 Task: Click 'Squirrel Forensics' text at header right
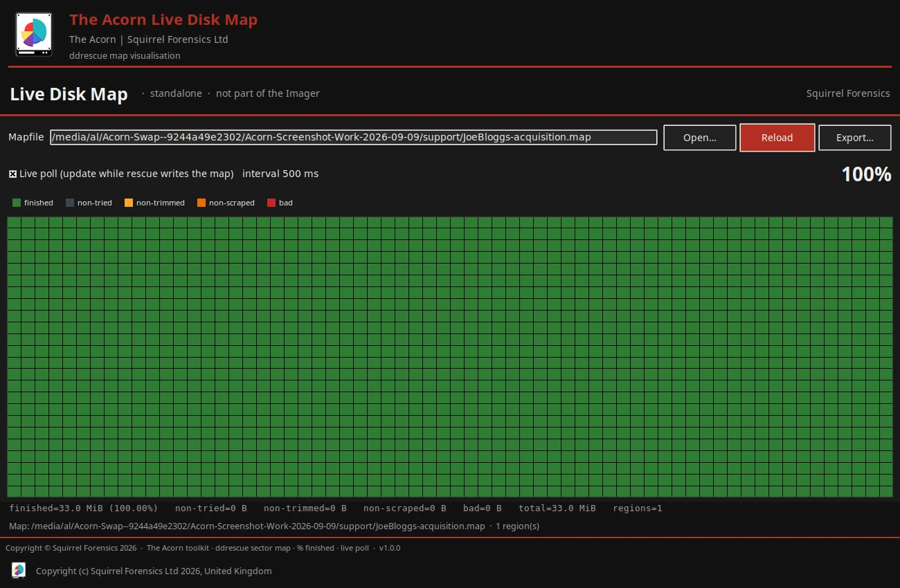[848, 93]
